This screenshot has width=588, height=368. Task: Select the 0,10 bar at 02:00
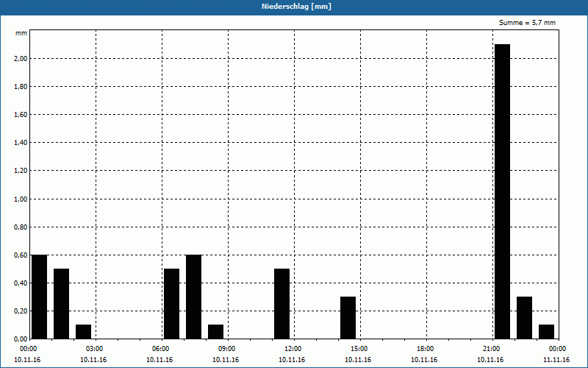83,332
